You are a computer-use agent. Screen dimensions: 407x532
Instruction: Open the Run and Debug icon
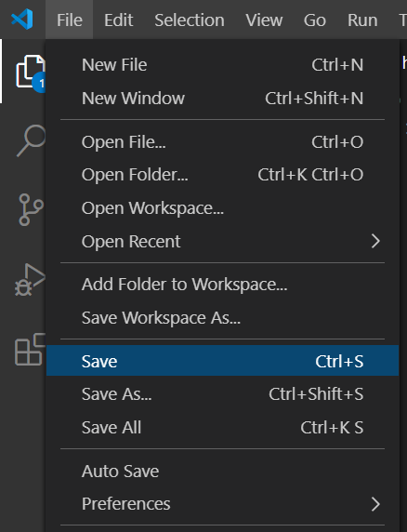(x=30, y=280)
